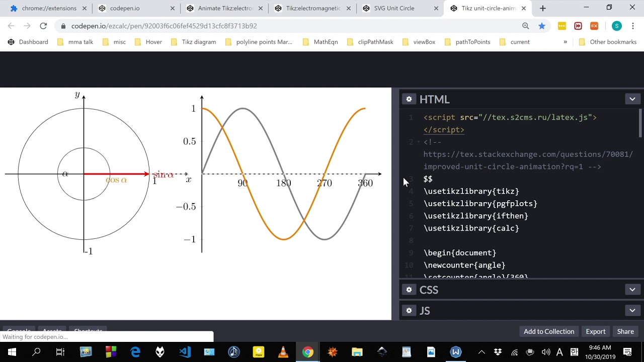Open the Other bookmarks folder
Image resolution: width=644 pixels, height=362 pixels.
coord(608,42)
